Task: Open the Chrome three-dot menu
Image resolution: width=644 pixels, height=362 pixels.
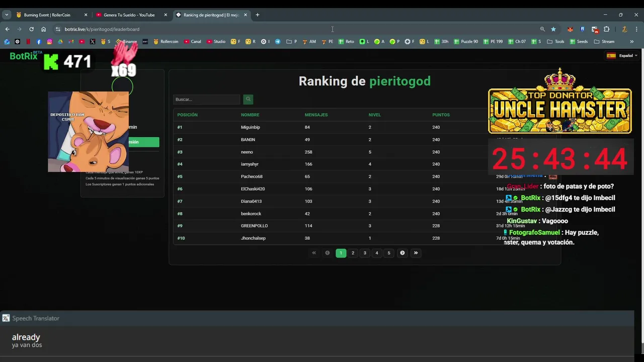Action: point(636,29)
